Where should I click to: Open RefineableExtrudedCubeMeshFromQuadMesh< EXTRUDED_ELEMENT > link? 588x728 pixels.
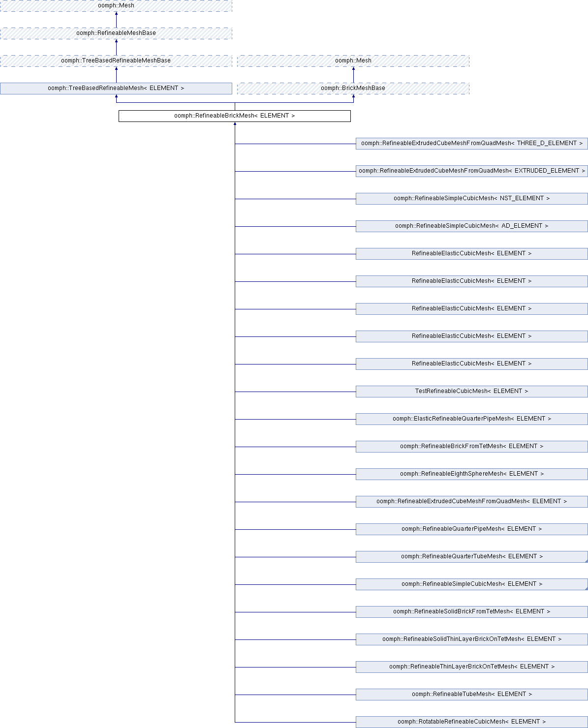[471, 171]
